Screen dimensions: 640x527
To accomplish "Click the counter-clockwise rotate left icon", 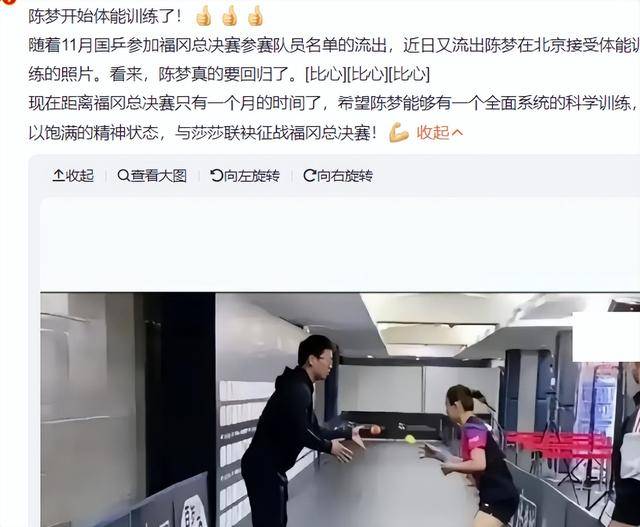I will (216, 176).
